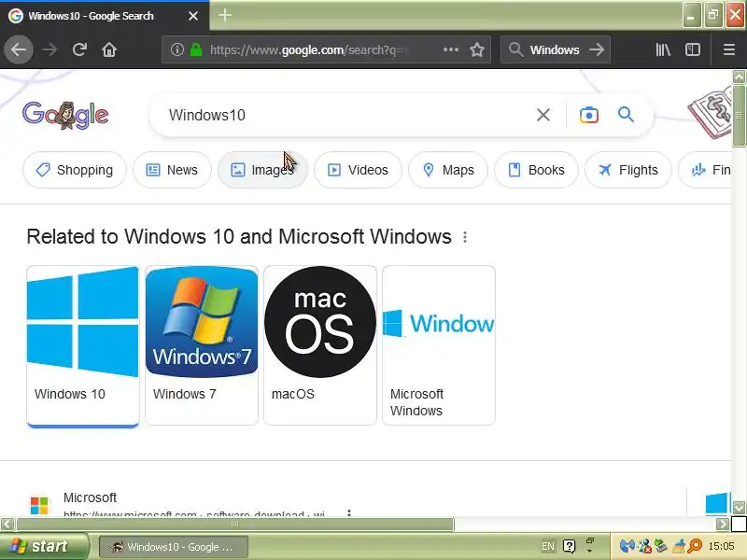Click the help question mark in taskbar

click(x=569, y=546)
